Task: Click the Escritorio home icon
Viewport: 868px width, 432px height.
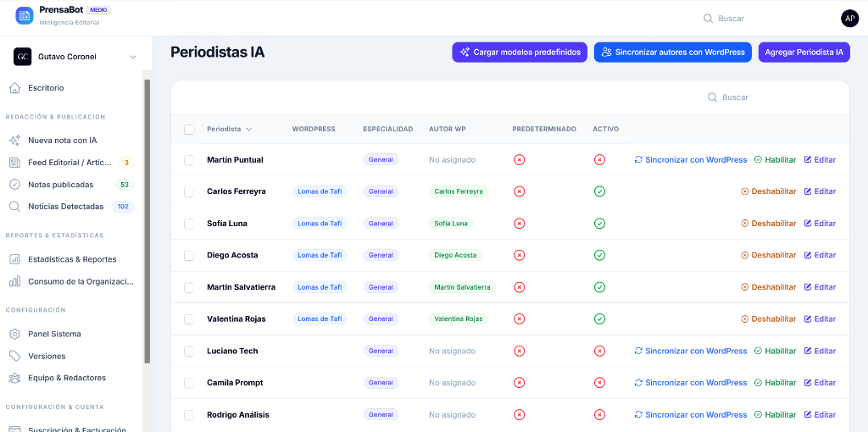Action: coord(15,88)
